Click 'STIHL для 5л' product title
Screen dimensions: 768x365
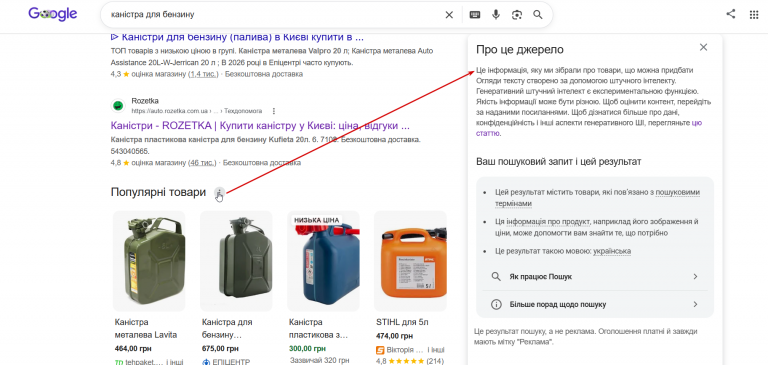tap(402, 322)
